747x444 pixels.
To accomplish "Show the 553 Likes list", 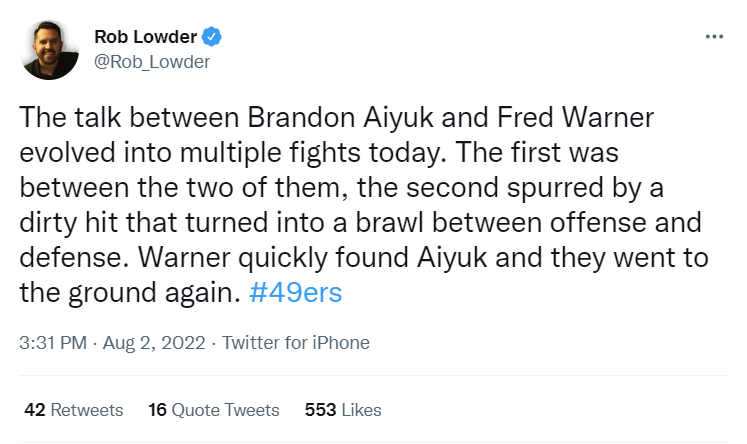I will click(x=343, y=410).
